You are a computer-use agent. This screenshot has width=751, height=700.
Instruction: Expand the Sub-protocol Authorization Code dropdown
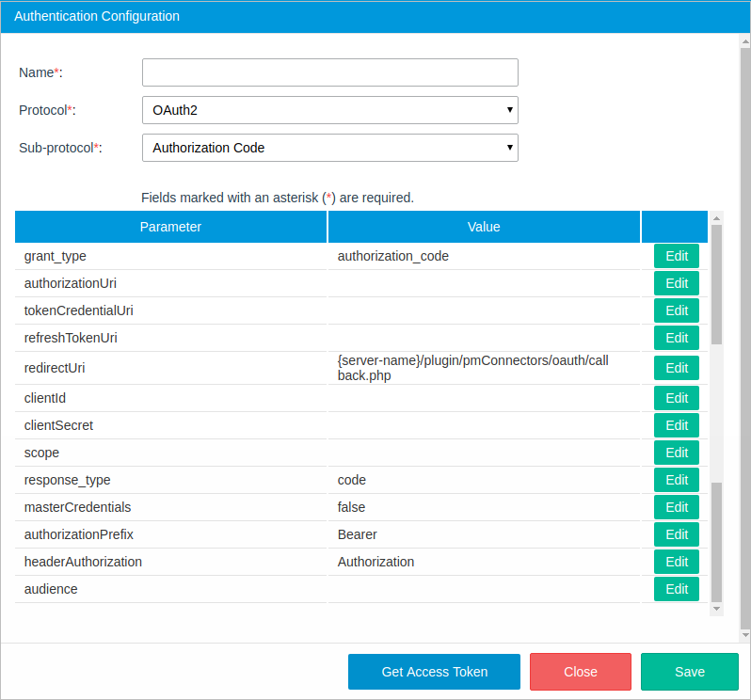pyautogui.click(x=329, y=148)
